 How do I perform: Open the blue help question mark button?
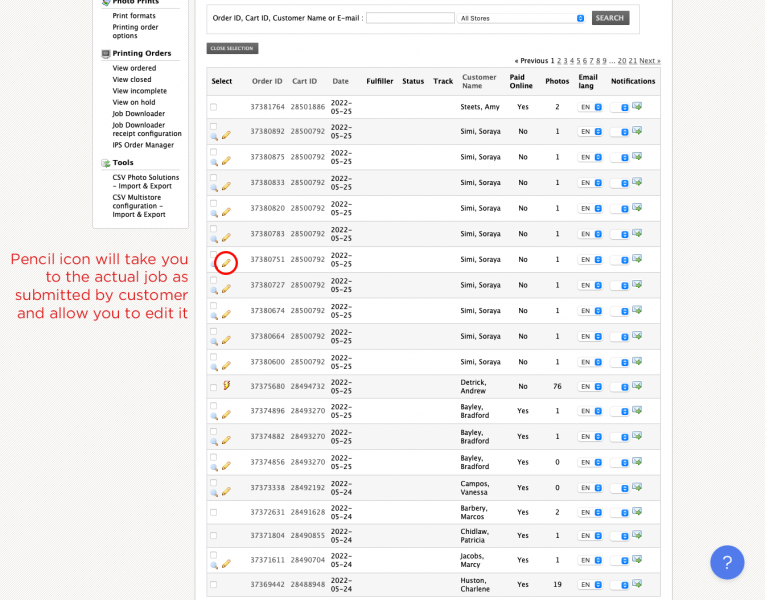point(727,562)
